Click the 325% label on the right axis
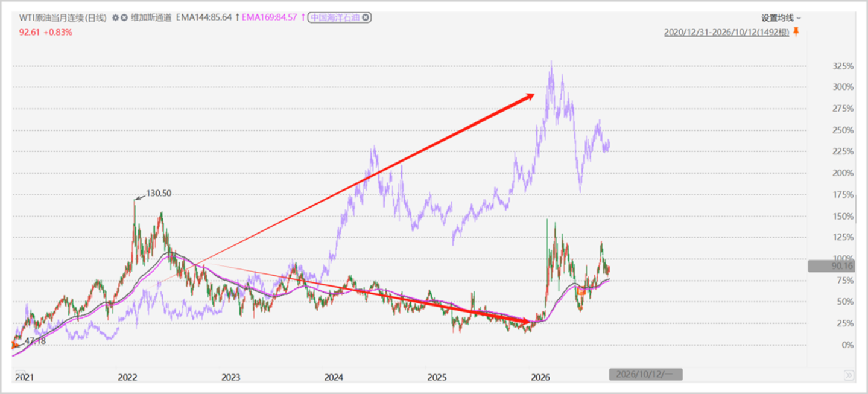868x394 pixels. pyautogui.click(x=843, y=66)
